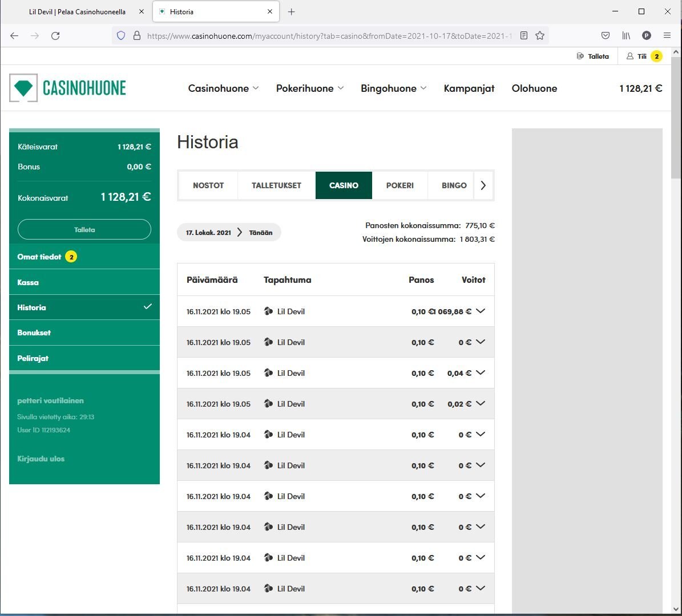Open the Tili account menu

tap(644, 56)
